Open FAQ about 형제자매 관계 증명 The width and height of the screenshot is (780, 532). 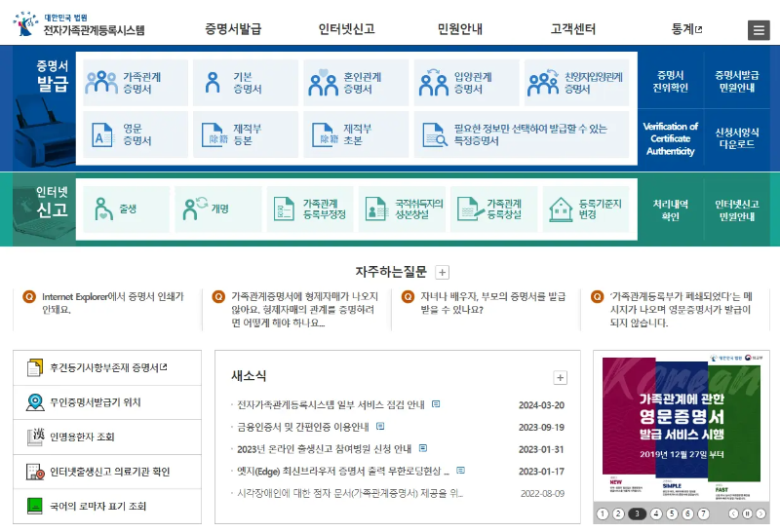click(304, 309)
